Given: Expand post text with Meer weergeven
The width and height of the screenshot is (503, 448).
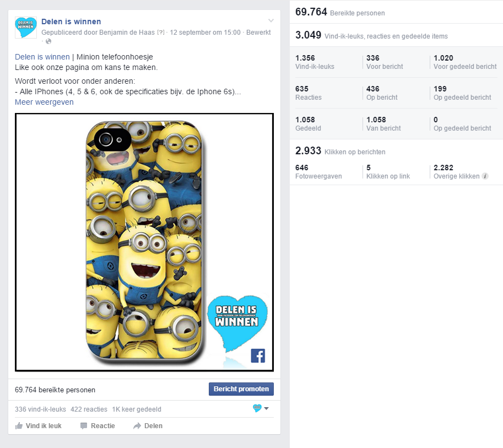Looking at the screenshot, I should (44, 102).
